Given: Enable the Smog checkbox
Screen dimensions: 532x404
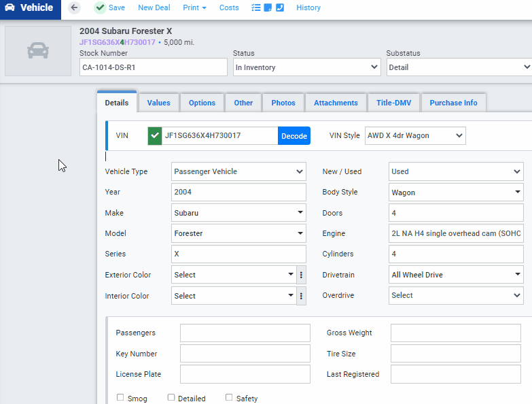Looking at the screenshot, I should [x=120, y=398].
